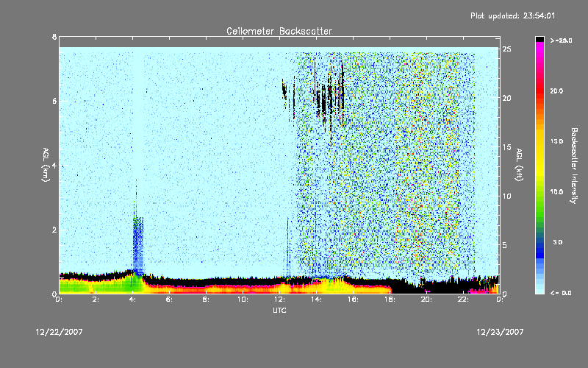Viewport: 588px width, 368px height.
Task: Select the "AGL (kft)" axis label
Action: pos(519,165)
